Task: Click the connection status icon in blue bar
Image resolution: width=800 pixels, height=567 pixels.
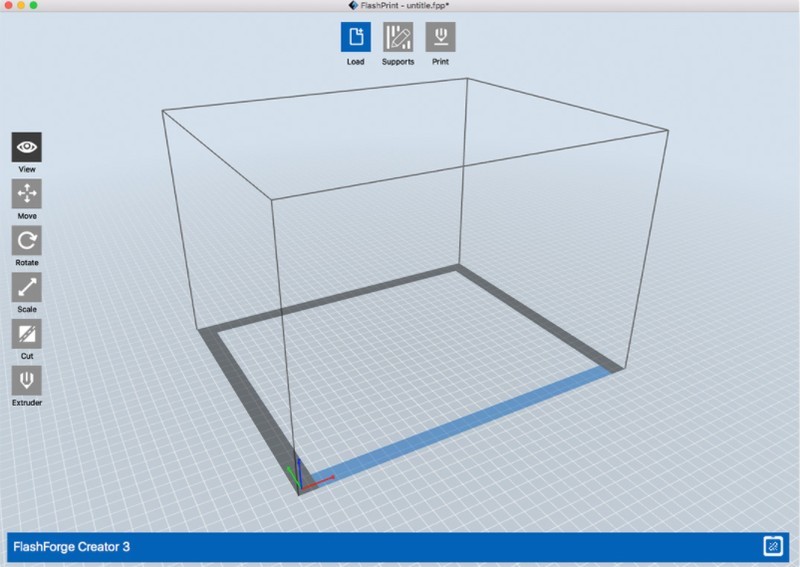Action: 772,546
